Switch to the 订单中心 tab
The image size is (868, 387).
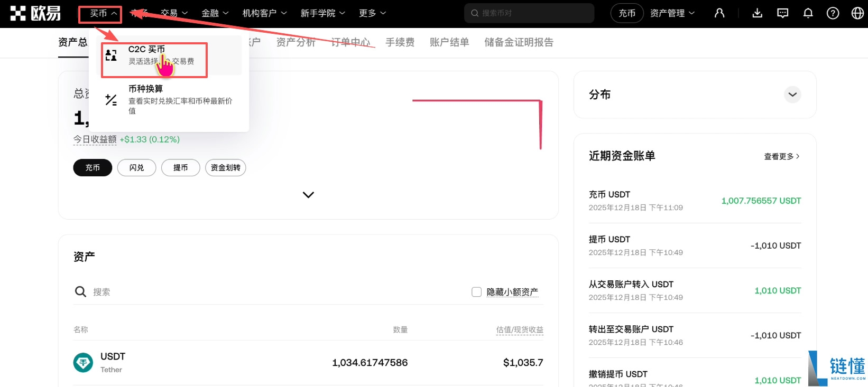click(x=351, y=42)
